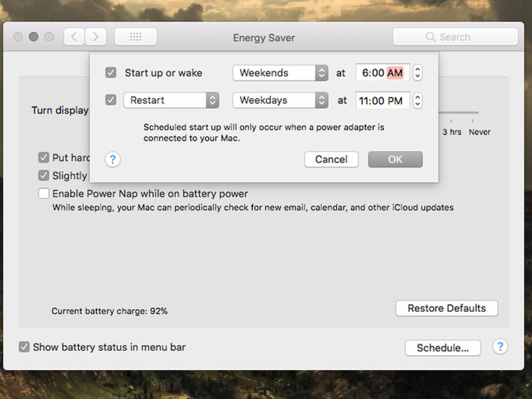Viewport: 532px width, 399px height.
Task: Uncheck the Restart schedule checkbox
Action: (x=111, y=100)
